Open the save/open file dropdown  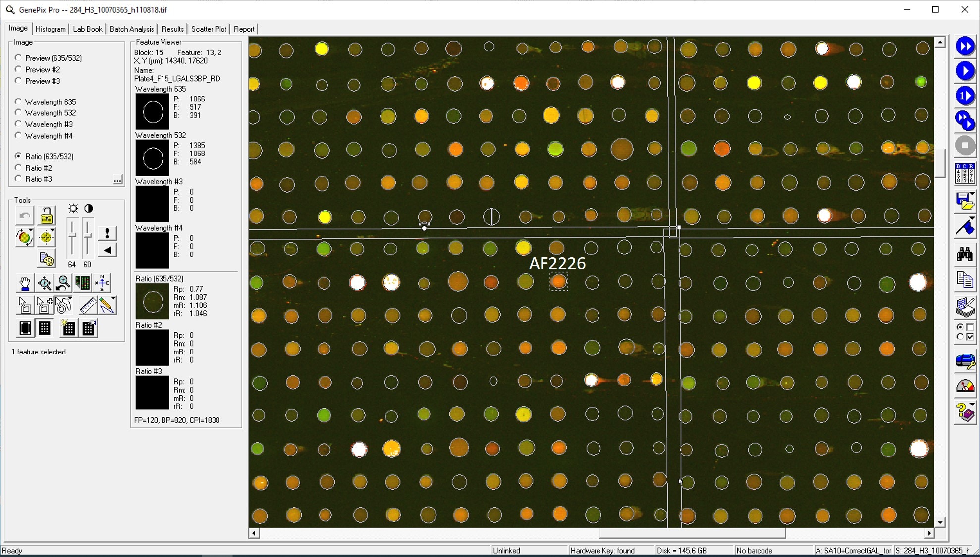pos(972,194)
